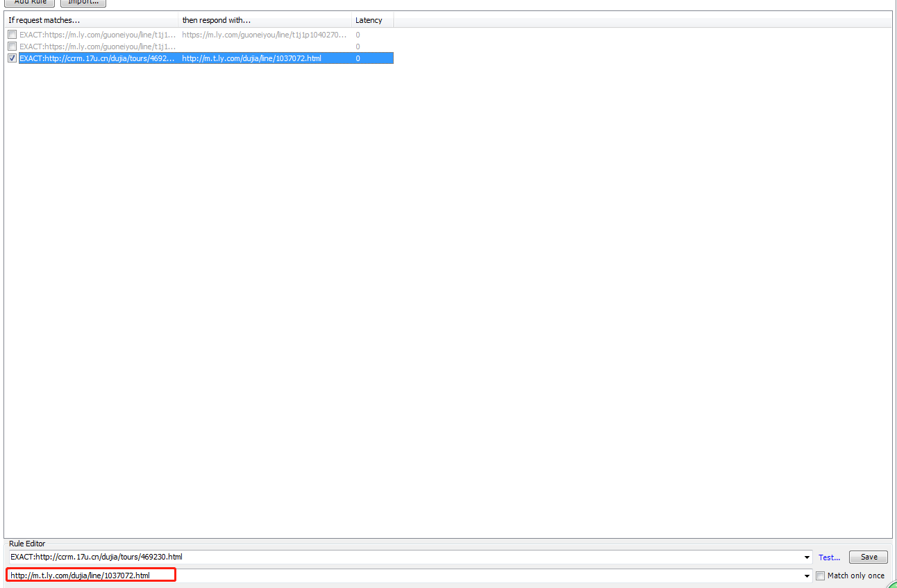897x588 pixels.
Task: Click response http://m.t.ly.com/dujia/line/1037072.html in rule list
Action: coord(251,58)
